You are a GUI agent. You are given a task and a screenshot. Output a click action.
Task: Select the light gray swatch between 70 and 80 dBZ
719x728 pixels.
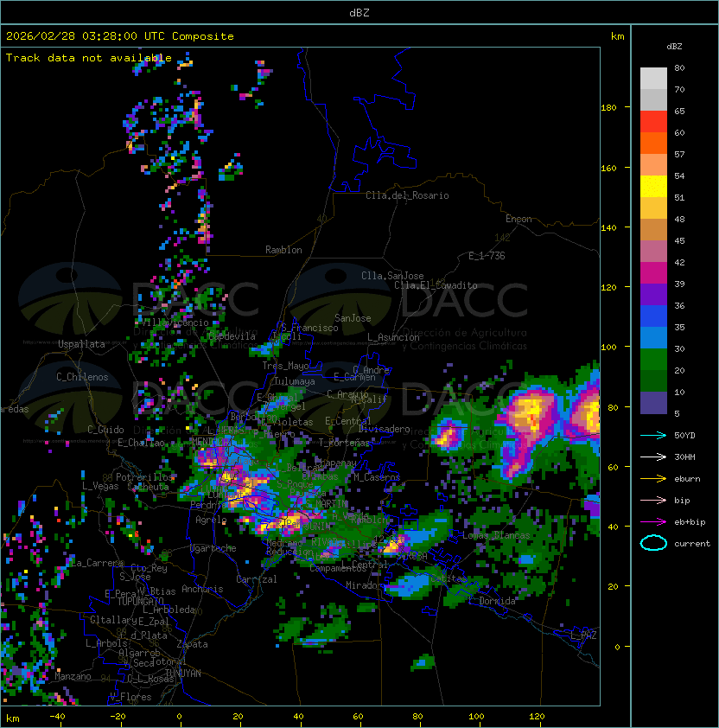(x=653, y=78)
